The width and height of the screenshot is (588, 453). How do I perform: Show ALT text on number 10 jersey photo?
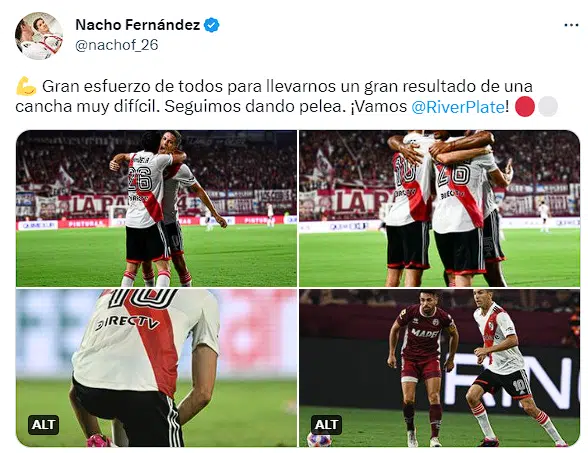[x=44, y=424]
